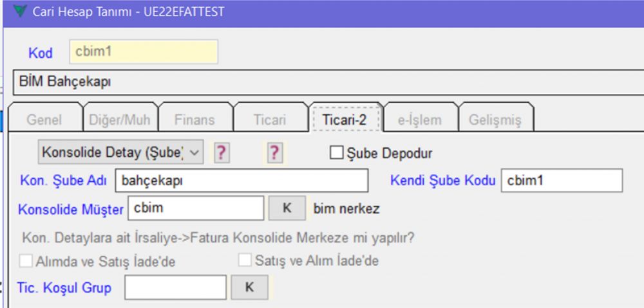Click into the Kendi Şube Kodu field
The image size is (644, 308).
(561, 181)
